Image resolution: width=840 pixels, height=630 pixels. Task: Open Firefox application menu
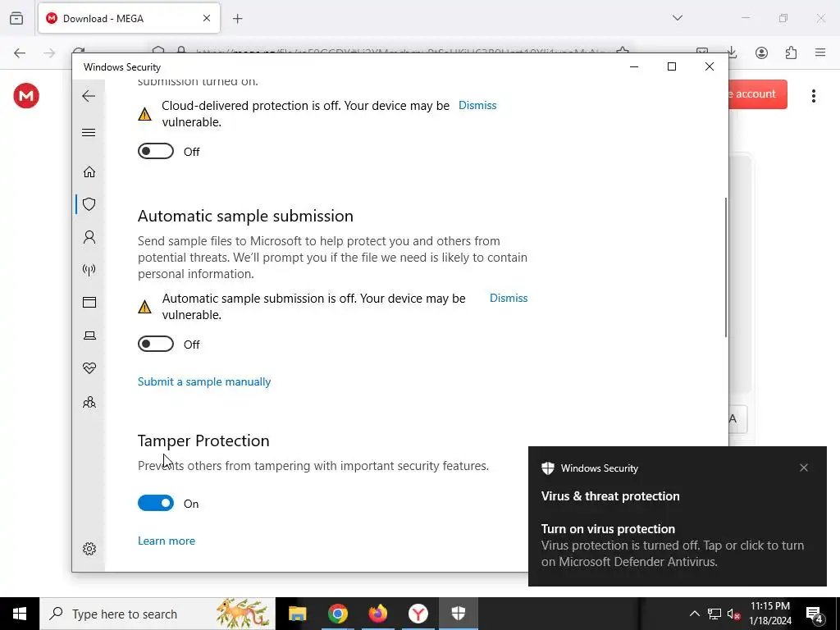point(820,52)
